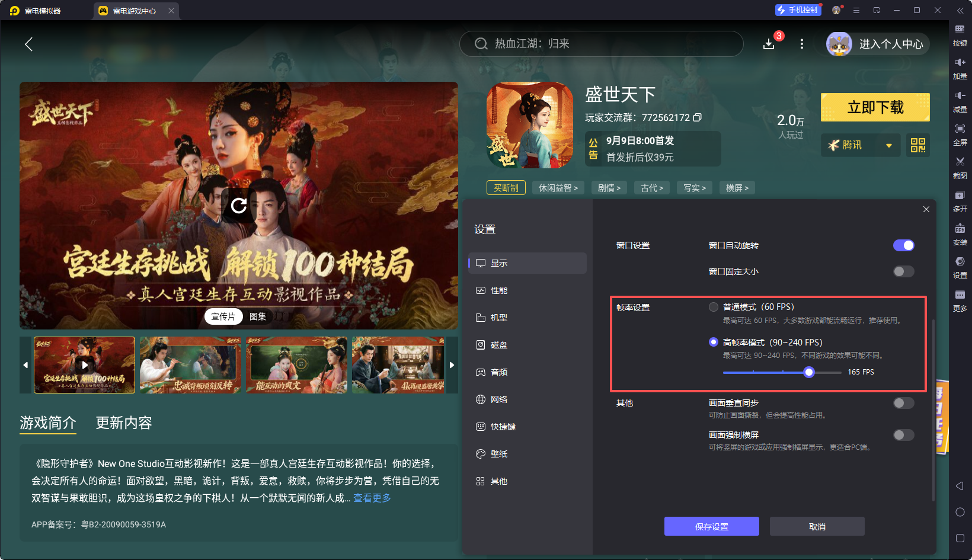The width and height of the screenshot is (972, 560).
Task: Enable 画面强制横屏 toggle
Action: pyautogui.click(x=904, y=435)
